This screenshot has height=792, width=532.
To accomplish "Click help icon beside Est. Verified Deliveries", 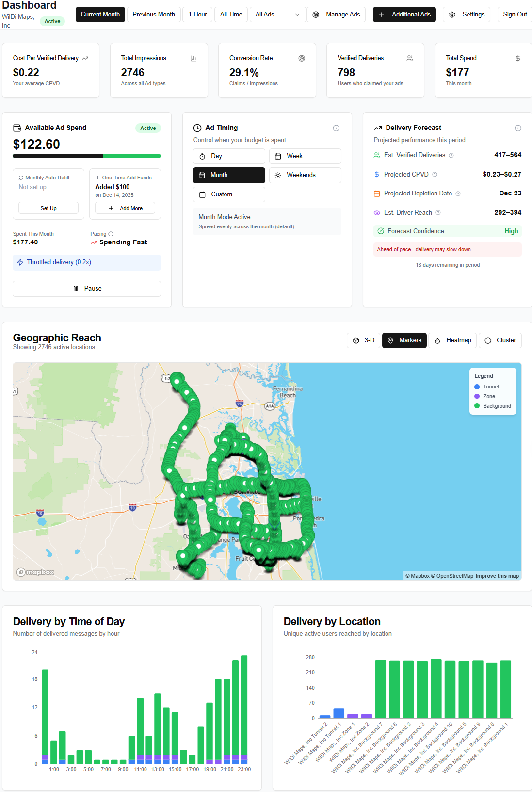I will coord(451,155).
